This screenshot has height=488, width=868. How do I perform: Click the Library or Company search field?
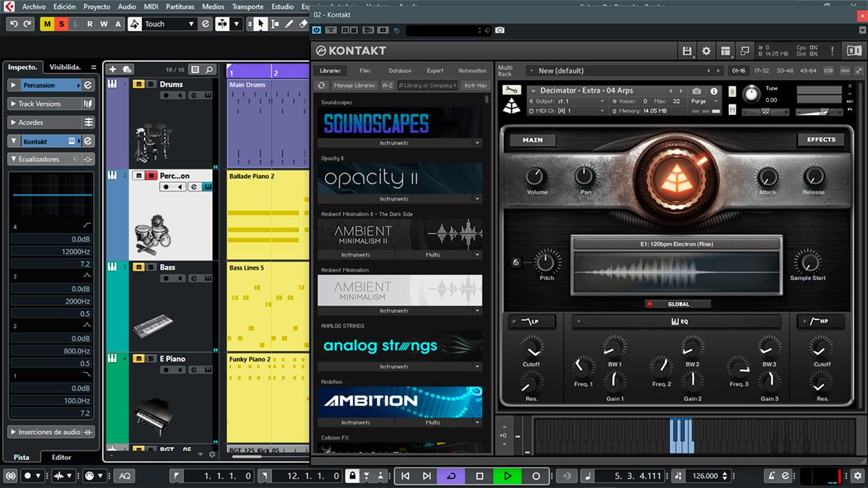(428, 85)
